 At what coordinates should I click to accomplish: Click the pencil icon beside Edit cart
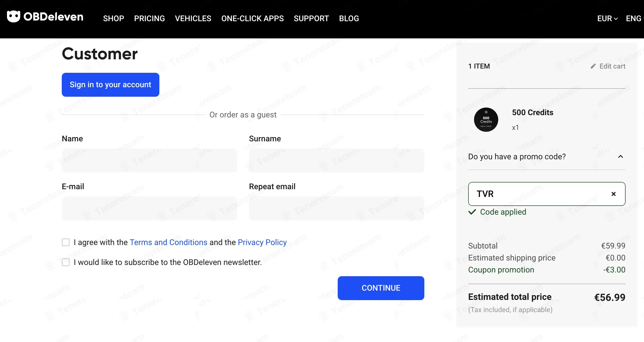coord(593,66)
